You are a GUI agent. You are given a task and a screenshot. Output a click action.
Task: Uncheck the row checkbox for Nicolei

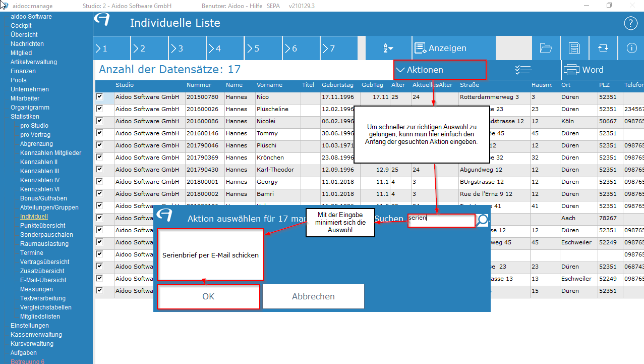click(100, 121)
